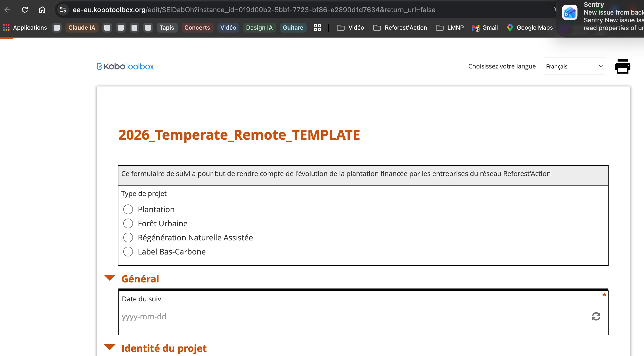Image resolution: width=644 pixels, height=356 pixels.
Task: Open the Google Maps bookmark
Action: [x=530, y=27]
